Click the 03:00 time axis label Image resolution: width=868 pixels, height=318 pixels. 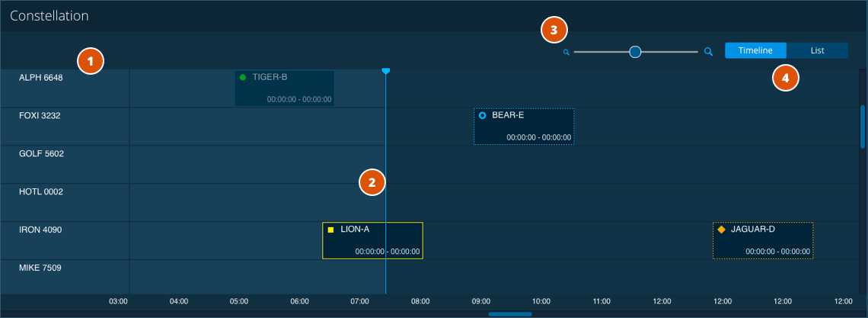(119, 301)
